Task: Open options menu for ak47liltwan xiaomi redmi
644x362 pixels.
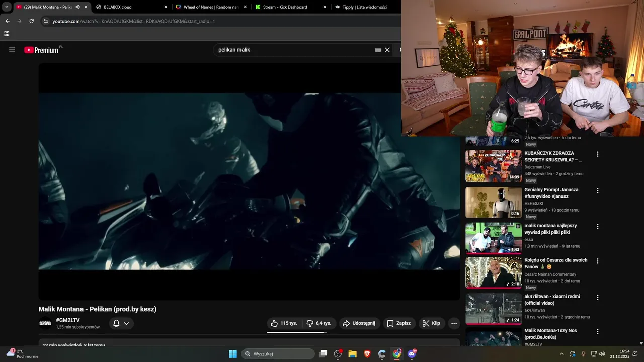Action: pos(598,297)
